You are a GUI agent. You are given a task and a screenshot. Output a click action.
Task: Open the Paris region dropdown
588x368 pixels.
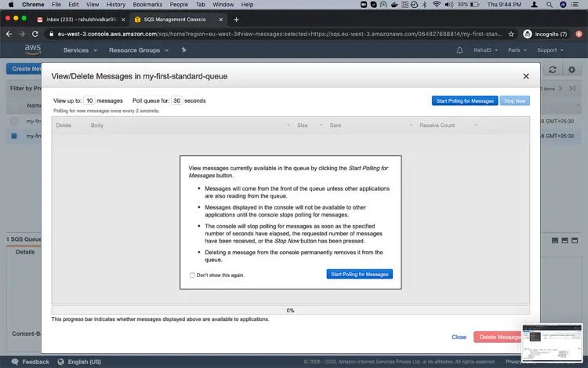517,50
